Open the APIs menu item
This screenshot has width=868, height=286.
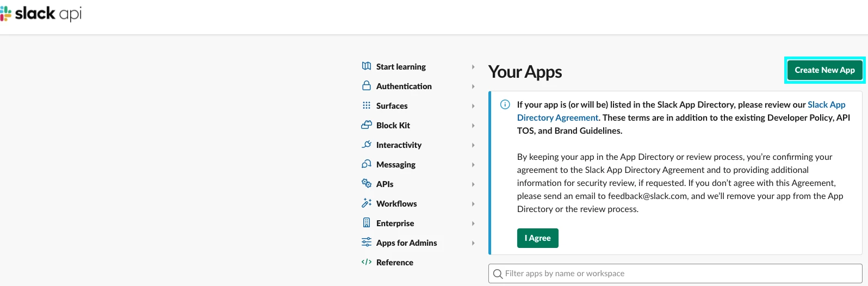[x=385, y=184]
